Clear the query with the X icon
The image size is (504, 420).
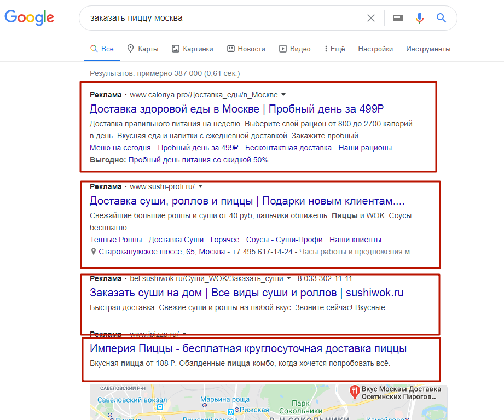tap(370, 18)
